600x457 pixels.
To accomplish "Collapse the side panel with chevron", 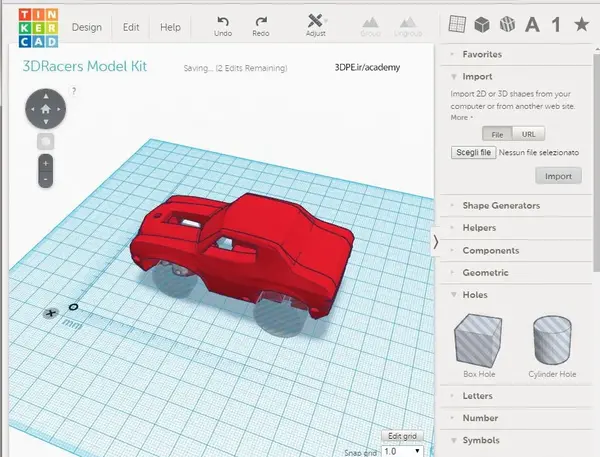I will pyautogui.click(x=436, y=242).
